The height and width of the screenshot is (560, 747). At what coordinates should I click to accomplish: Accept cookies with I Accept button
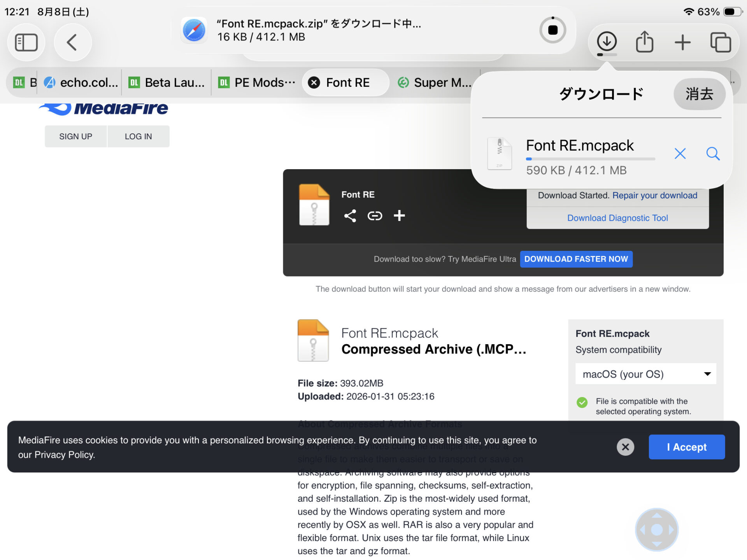pyautogui.click(x=687, y=447)
